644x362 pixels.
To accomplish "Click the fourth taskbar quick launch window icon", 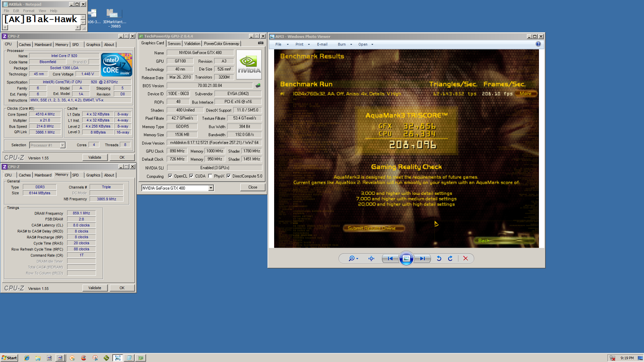I will pyautogui.click(x=60, y=358).
